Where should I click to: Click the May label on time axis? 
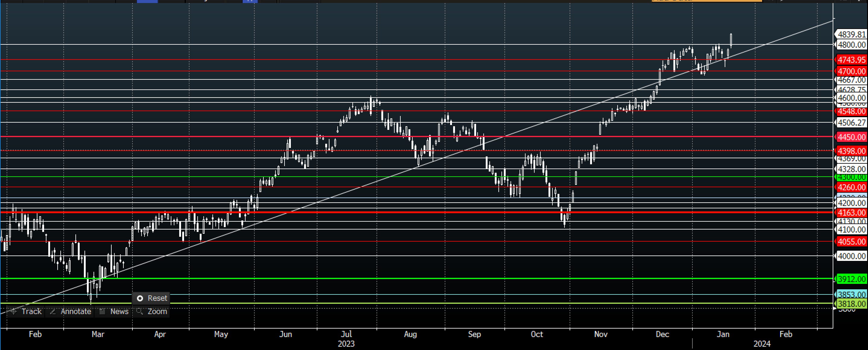pyautogui.click(x=221, y=334)
